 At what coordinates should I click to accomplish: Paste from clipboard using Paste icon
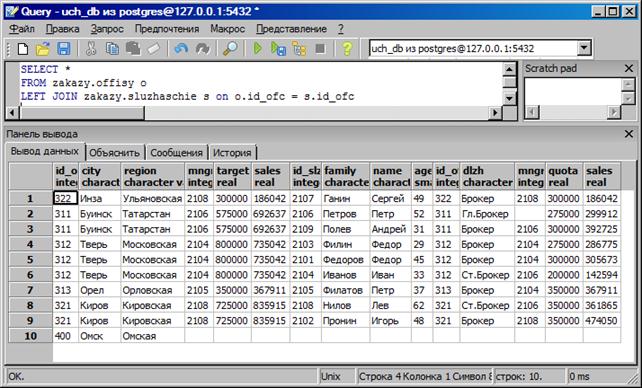tap(133, 49)
